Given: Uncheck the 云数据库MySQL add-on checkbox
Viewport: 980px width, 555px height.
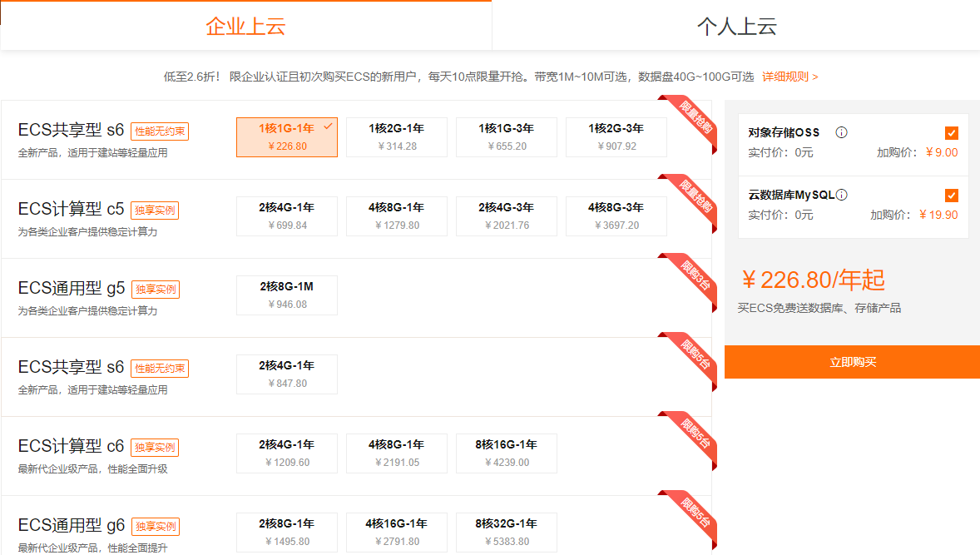Looking at the screenshot, I should pyautogui.click(x=951, y=196).
